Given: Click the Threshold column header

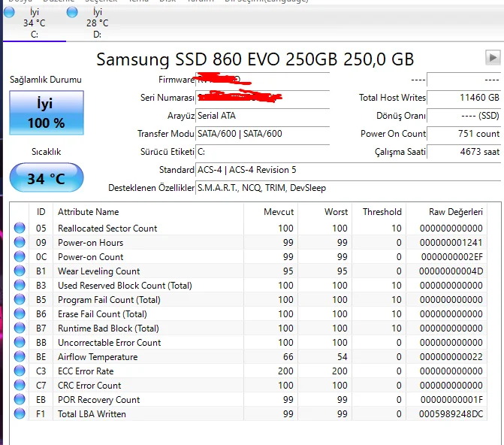Looking at the screenshot, I should pos(379,212).
